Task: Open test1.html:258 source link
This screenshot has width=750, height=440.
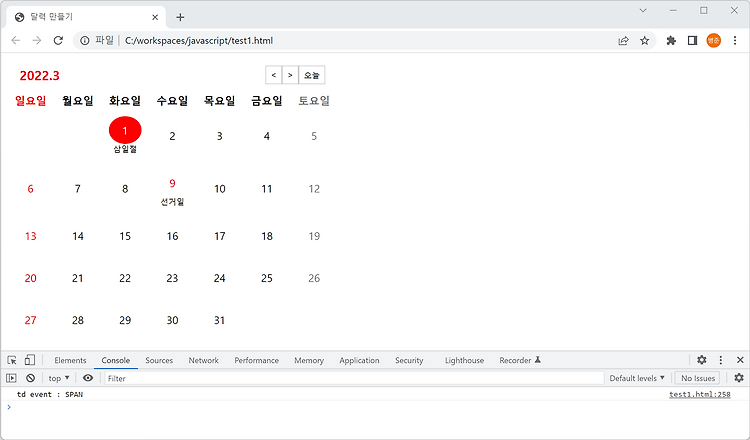Action: pos(699,395)
